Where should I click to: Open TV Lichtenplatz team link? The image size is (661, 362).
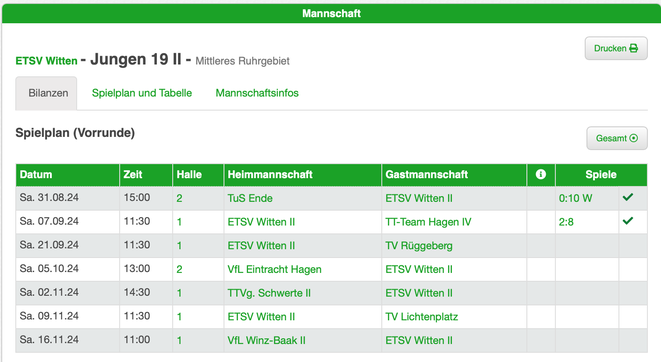pos(422,316)
